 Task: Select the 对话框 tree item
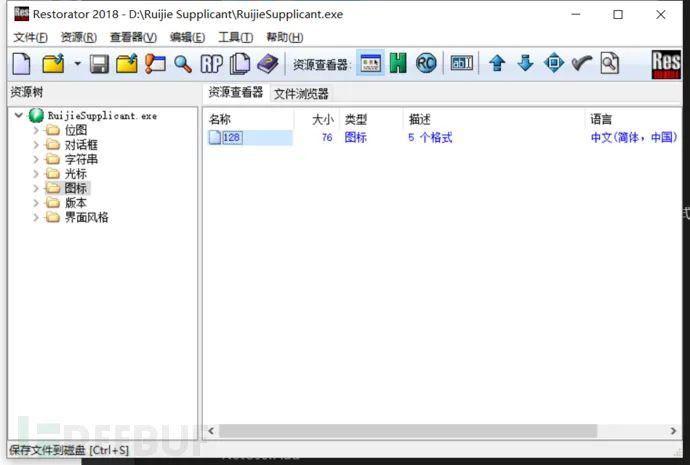coord(81,145)
